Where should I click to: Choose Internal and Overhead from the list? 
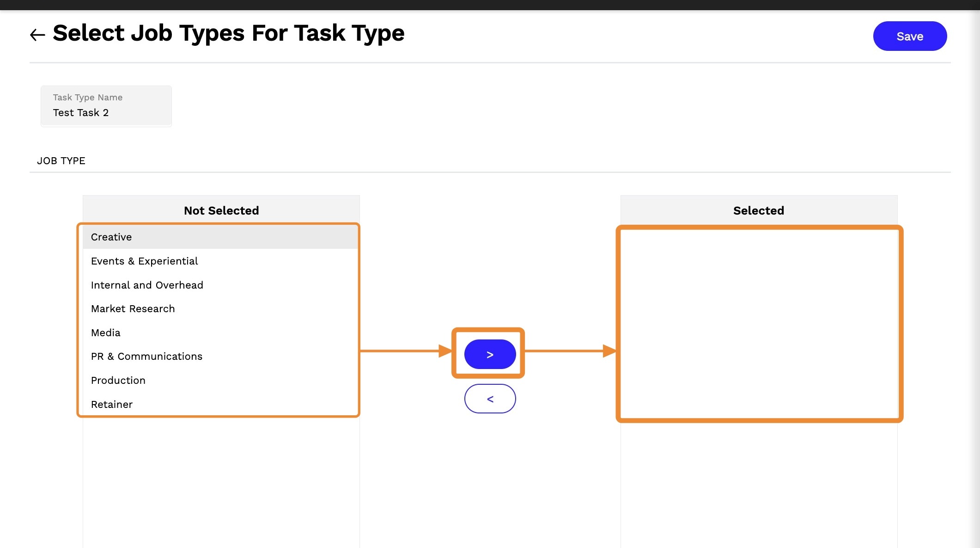point(147,285)
